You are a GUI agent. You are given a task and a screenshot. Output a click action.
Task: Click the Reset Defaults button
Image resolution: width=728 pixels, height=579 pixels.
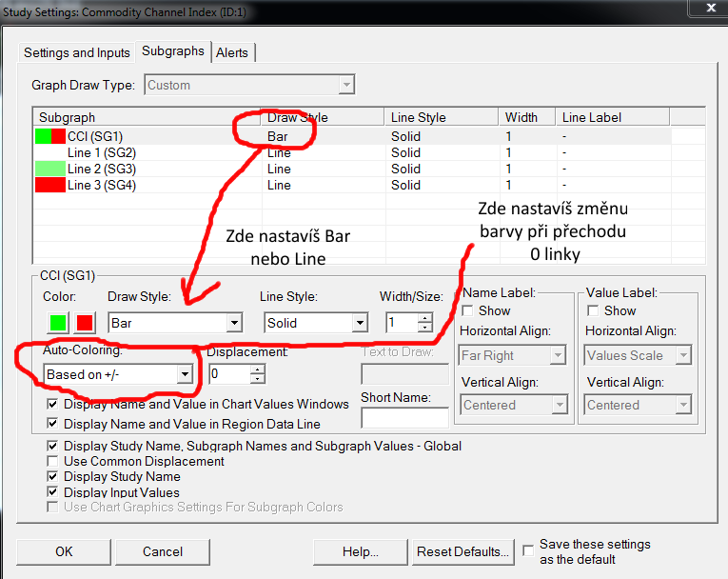462,551
